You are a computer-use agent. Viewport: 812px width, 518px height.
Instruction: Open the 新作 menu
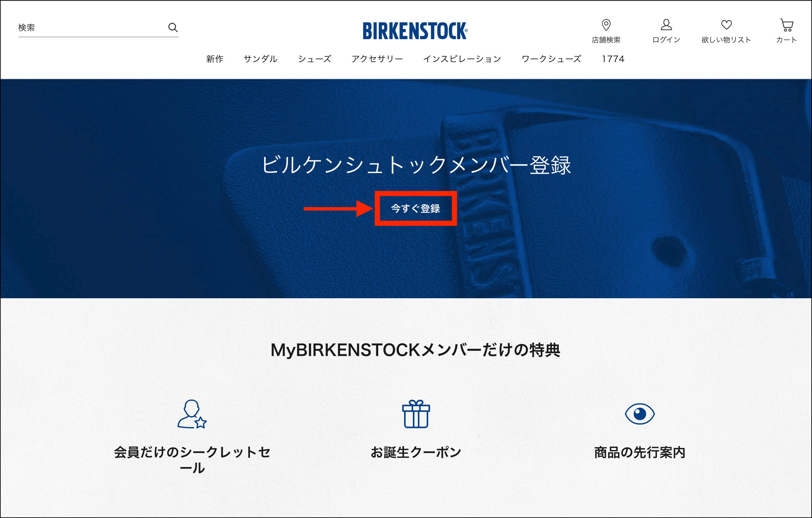point(215,59)
